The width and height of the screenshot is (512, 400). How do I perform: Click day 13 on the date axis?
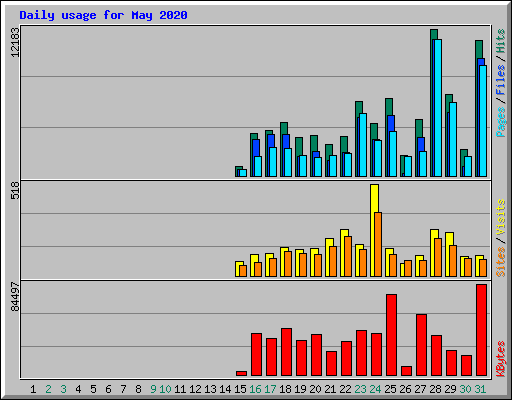pos(210,389)
